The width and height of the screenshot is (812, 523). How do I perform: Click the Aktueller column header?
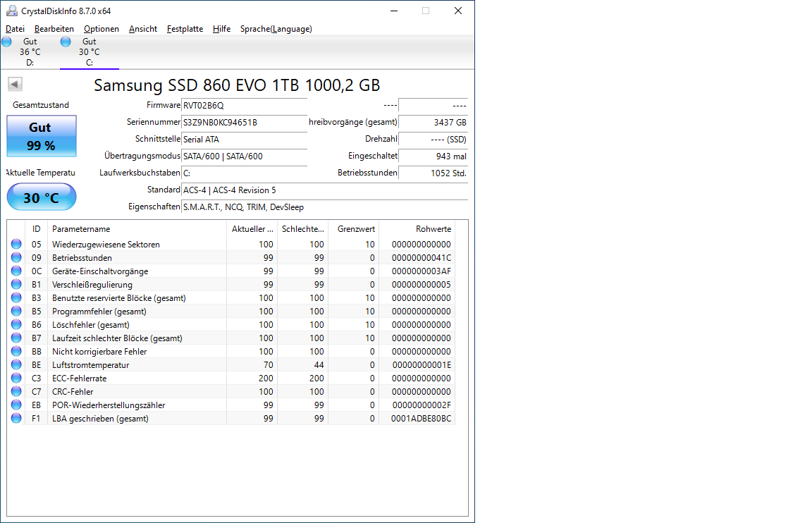click(x=252, y=229)
